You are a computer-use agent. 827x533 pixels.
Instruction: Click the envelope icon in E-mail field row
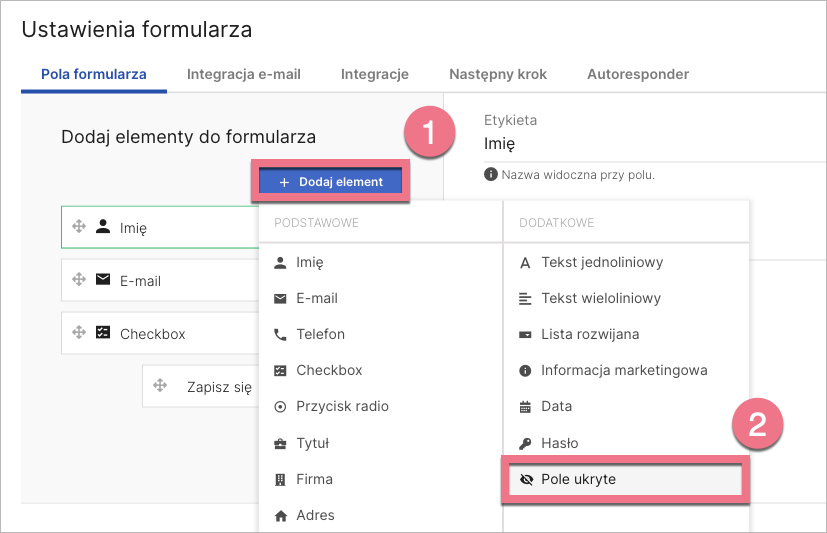click(x=102, y=280)
